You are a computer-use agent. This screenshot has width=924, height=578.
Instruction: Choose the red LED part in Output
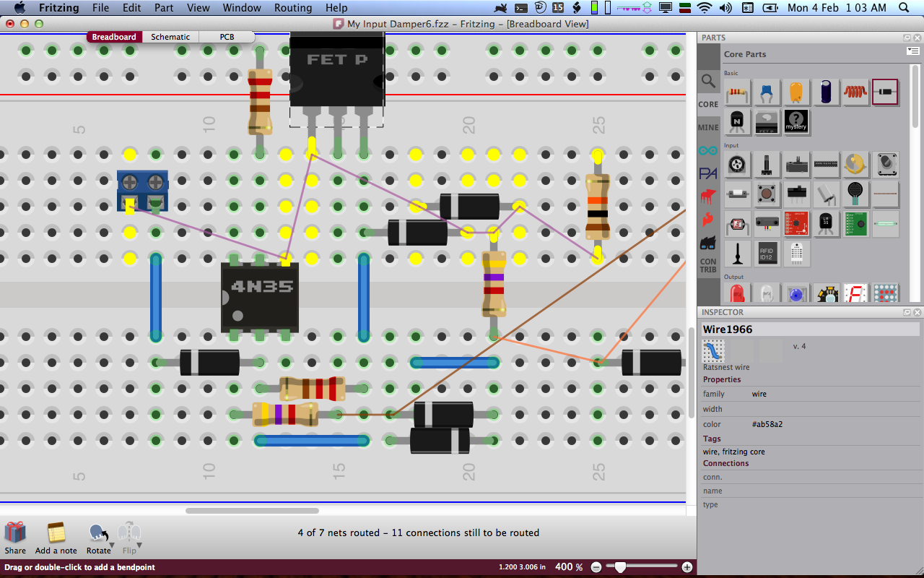737,293
